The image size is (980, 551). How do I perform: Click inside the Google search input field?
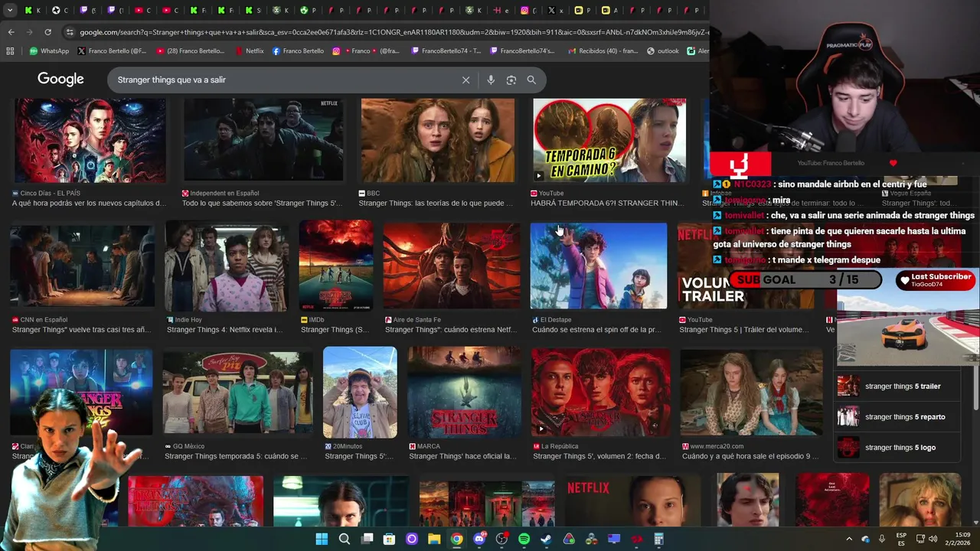[283, 80]
